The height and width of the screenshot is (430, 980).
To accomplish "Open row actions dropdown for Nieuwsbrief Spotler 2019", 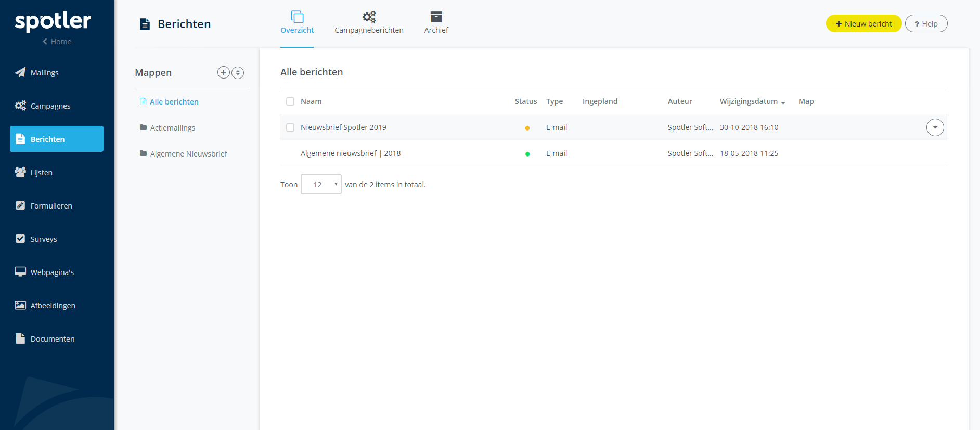I will click(935, 127).
